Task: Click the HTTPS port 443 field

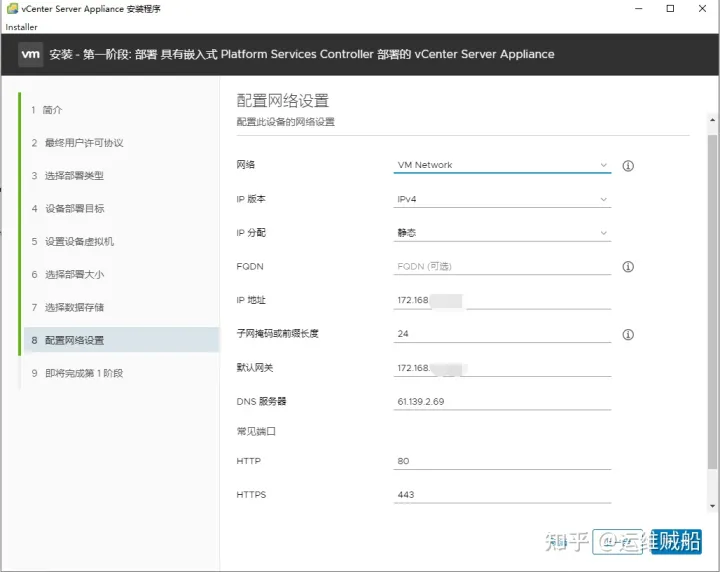Action: point(502,495)
